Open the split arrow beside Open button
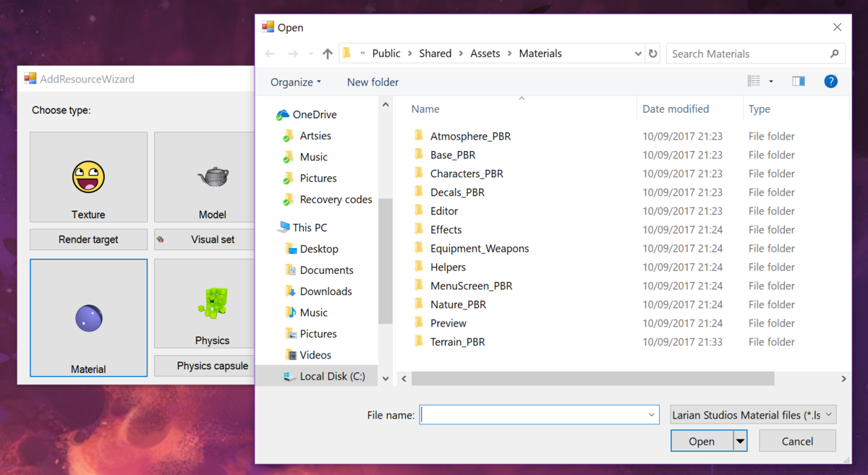This screenshot has width=868, height=475. pos(740,441)
